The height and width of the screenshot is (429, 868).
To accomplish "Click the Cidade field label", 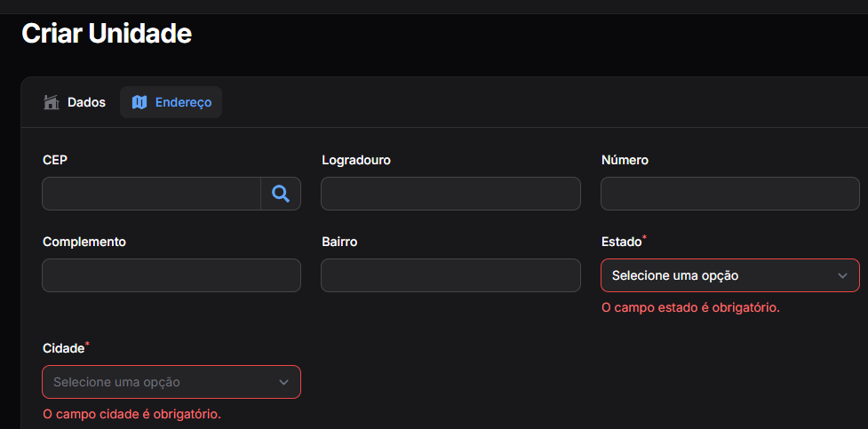I will [x=63, y=348].
